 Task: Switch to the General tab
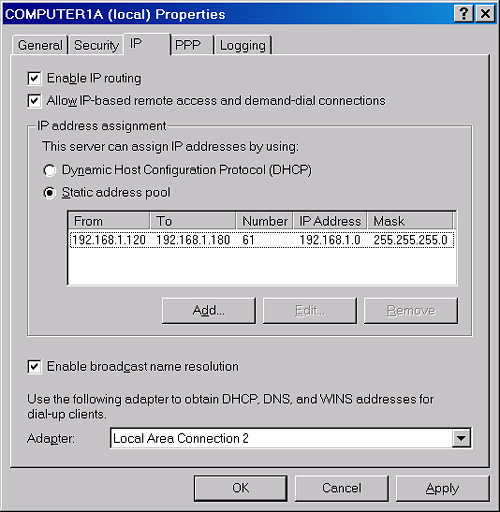tap(40, 45)
